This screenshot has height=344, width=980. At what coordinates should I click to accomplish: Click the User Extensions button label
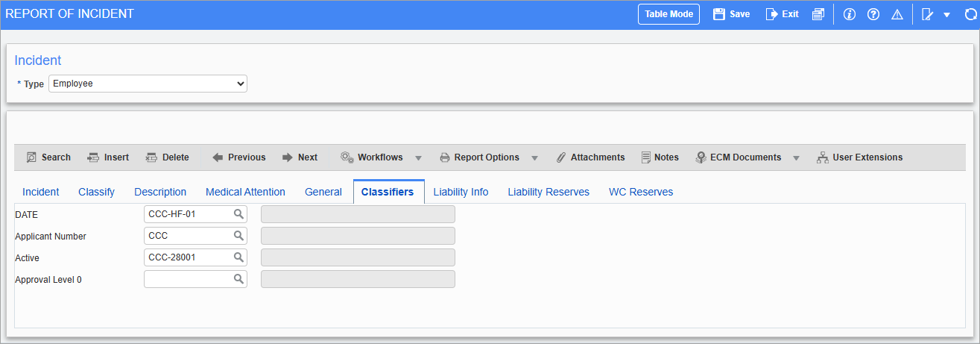tap(867, 157)
